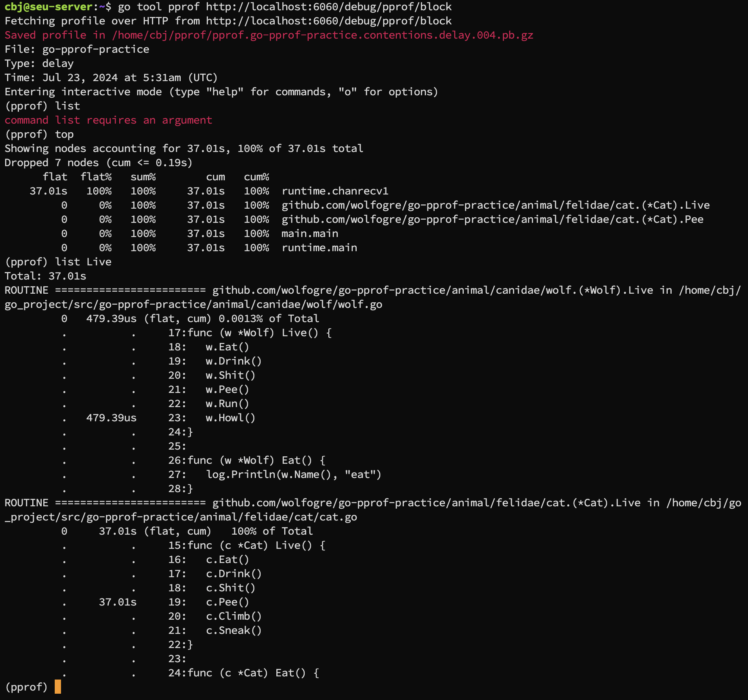Image resolution: width=748 pixels, height=700 pixels.
Task: Click the c.Climb() call in Cat.Live
Action: (233, 616)
